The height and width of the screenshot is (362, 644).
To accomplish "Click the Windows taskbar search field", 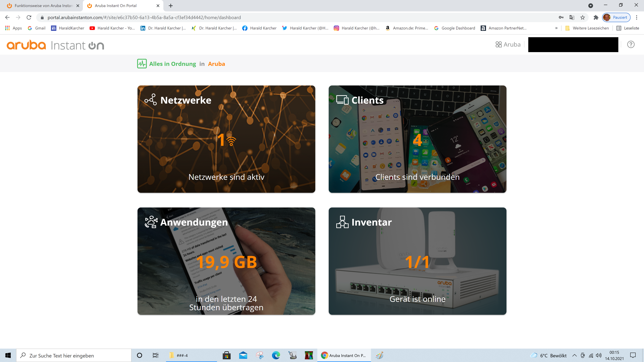I will point(74,355).
